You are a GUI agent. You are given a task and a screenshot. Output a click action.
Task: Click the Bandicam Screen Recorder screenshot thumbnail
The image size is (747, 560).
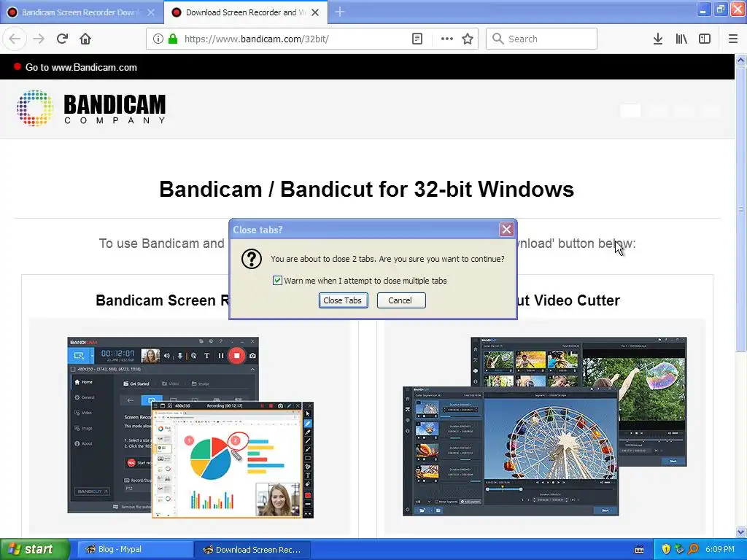(x=190, y=427)
